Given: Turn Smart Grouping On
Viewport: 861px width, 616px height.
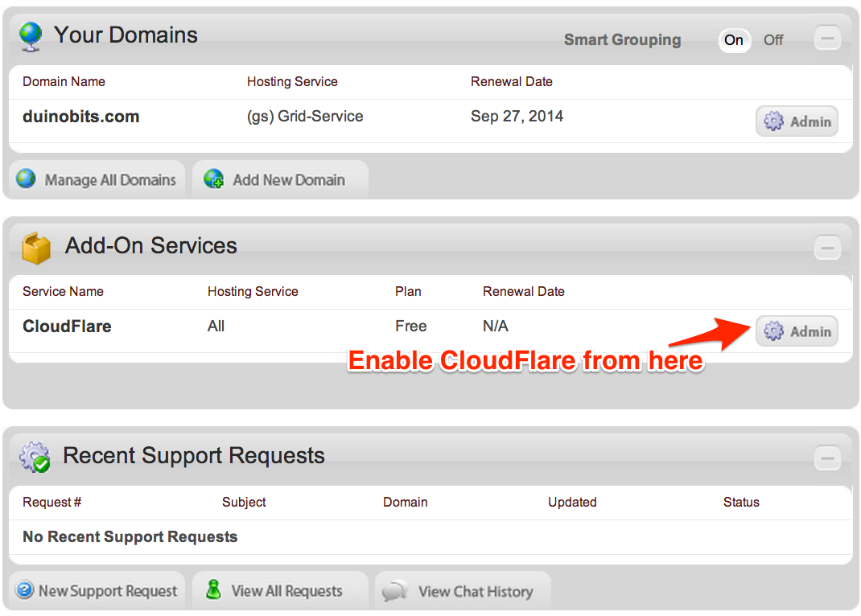Looking at the screenshot, I should 734,39.
